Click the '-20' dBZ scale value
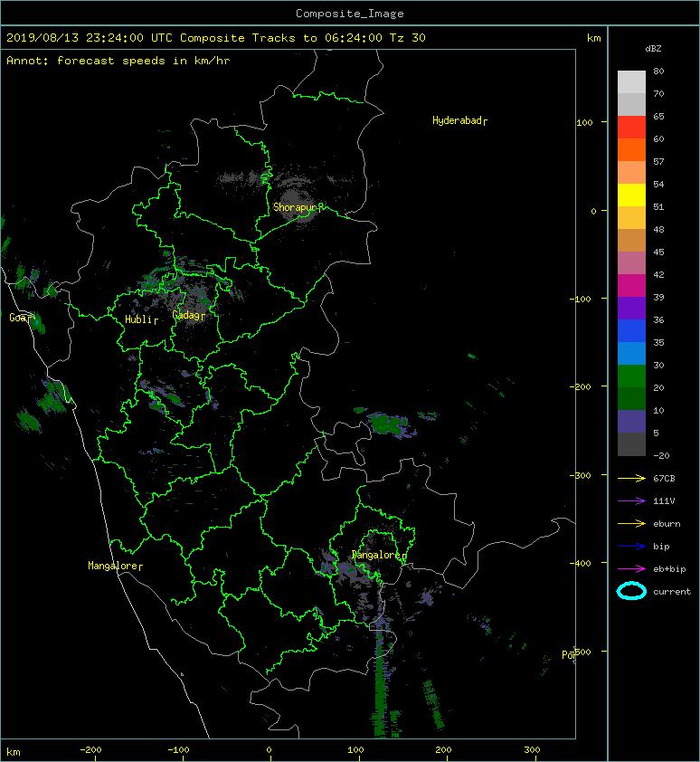This screenshot has width=700, height=762. pos(661,456)
